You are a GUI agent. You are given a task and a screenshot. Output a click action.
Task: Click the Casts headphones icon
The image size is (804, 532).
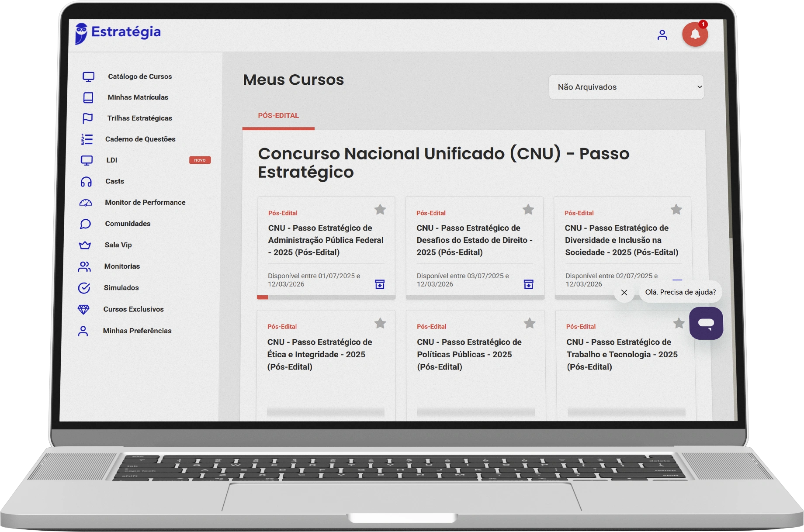86,182
